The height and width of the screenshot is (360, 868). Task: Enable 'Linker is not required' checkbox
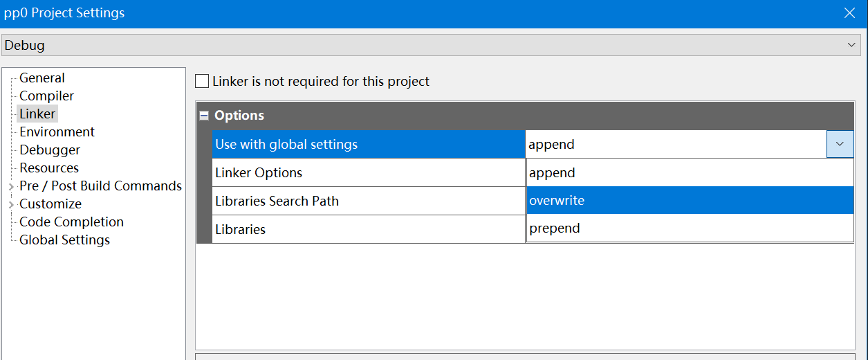202,82
